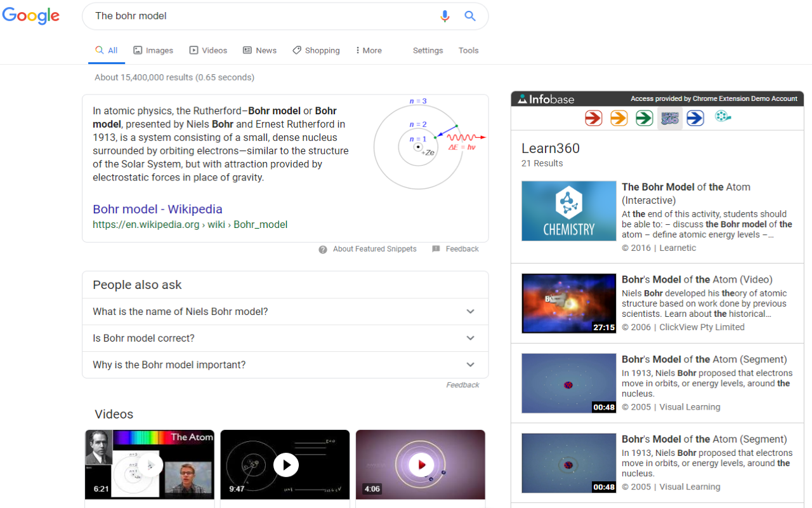812x508 pixels.
Task: Open the Learn360 source icon
Action: (x=670, y=117)
